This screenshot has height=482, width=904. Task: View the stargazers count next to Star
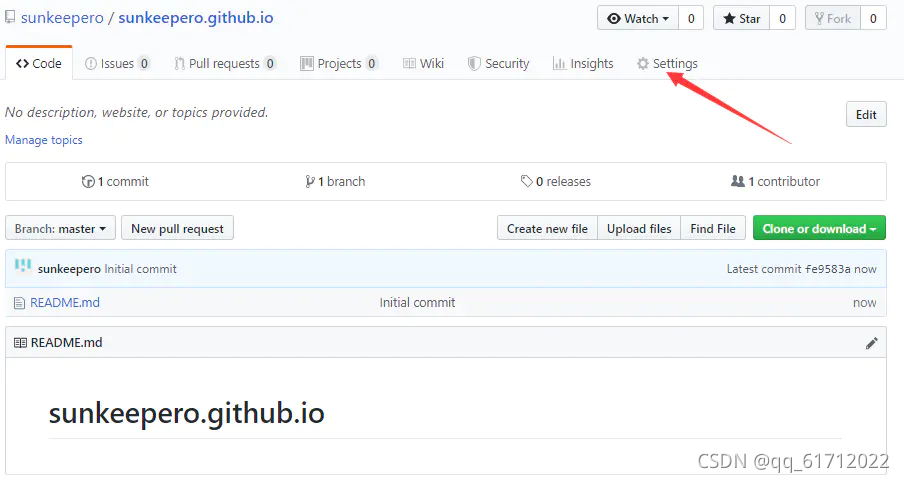tap(782, 18)
